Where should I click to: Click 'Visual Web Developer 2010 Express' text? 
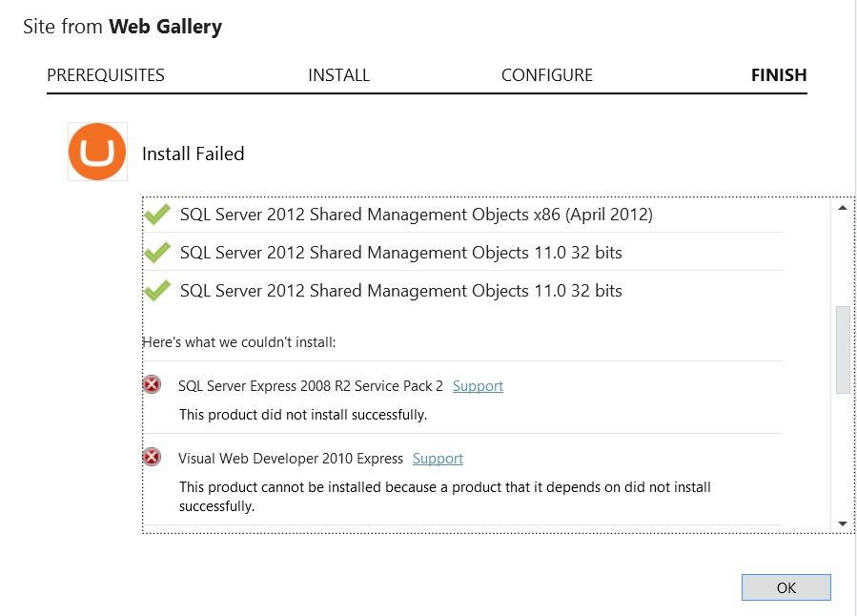coord(291,458)
